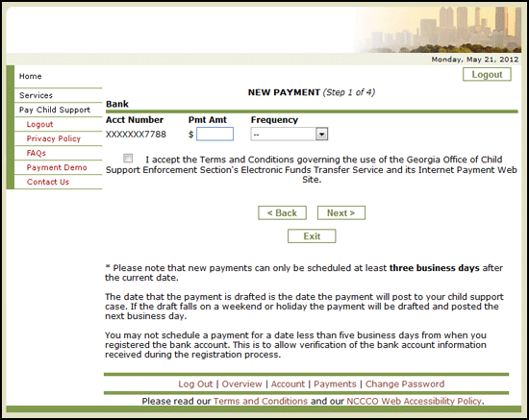
Task: Click the Next > button
Action: coord(341,213)
